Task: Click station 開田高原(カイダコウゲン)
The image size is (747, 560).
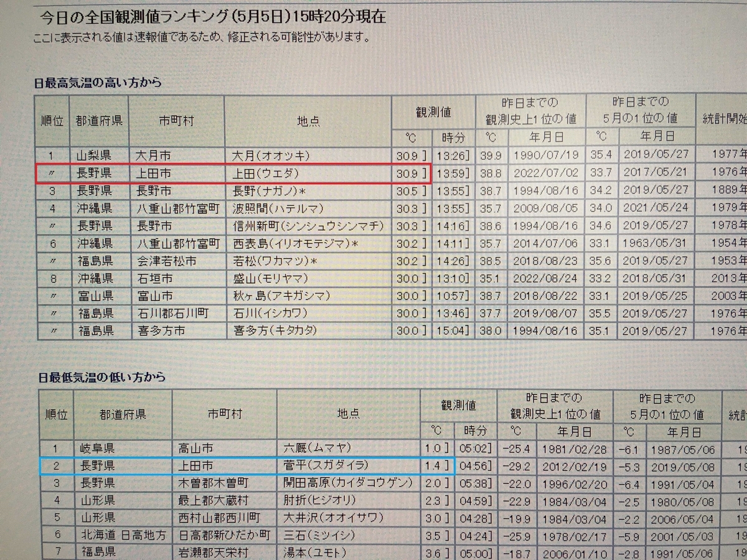Action: (348, 482)
